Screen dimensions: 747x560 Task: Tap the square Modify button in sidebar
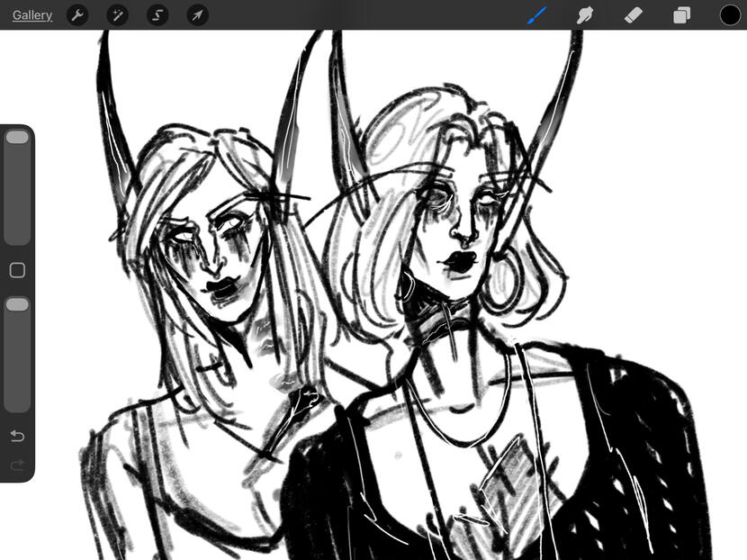[17, 270]
